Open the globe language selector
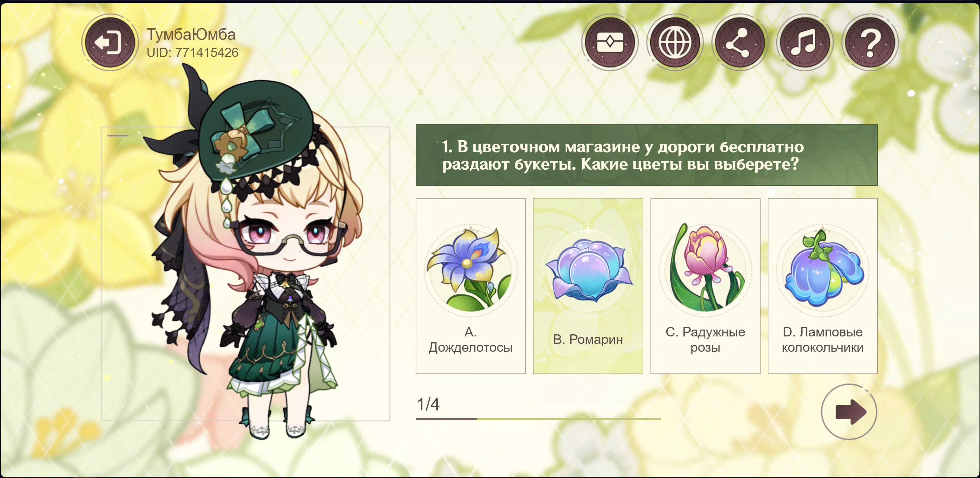This screenshot has width=980, height=478. (x=675, y=42)
